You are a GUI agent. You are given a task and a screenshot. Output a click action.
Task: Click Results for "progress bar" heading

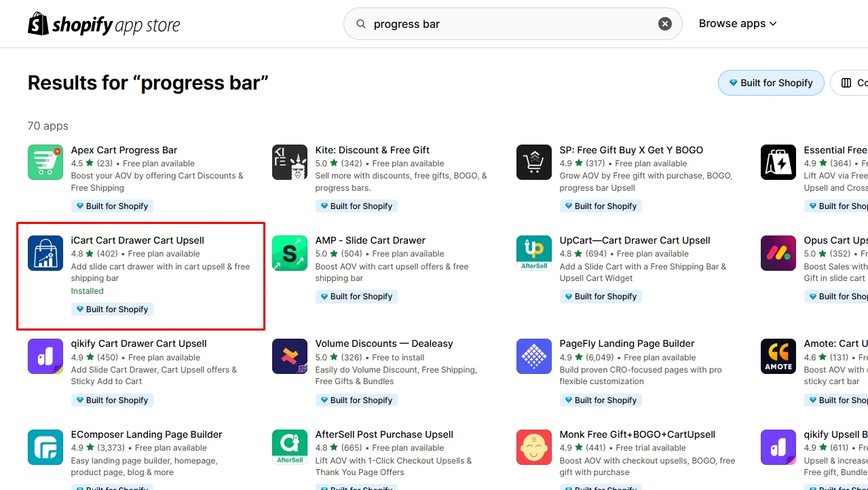(148, 83)
